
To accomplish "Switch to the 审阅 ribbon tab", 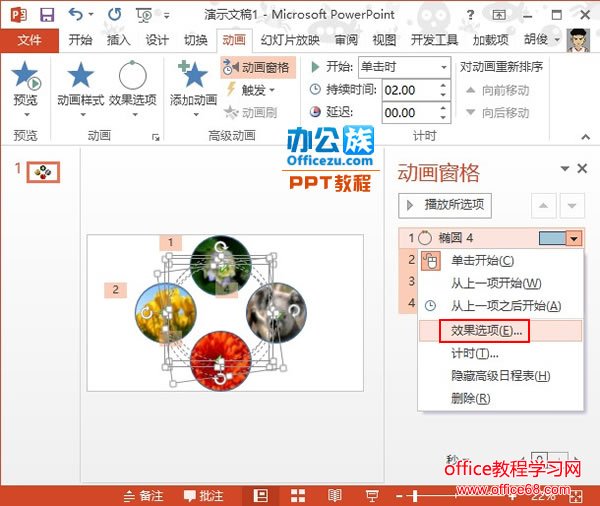I will (x=346, y=40).
